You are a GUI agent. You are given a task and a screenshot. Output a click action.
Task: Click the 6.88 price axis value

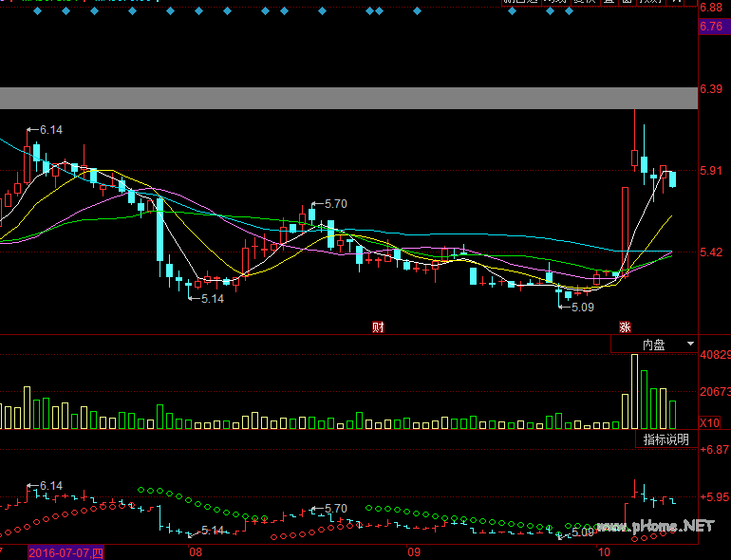click(x=711, y=7)
